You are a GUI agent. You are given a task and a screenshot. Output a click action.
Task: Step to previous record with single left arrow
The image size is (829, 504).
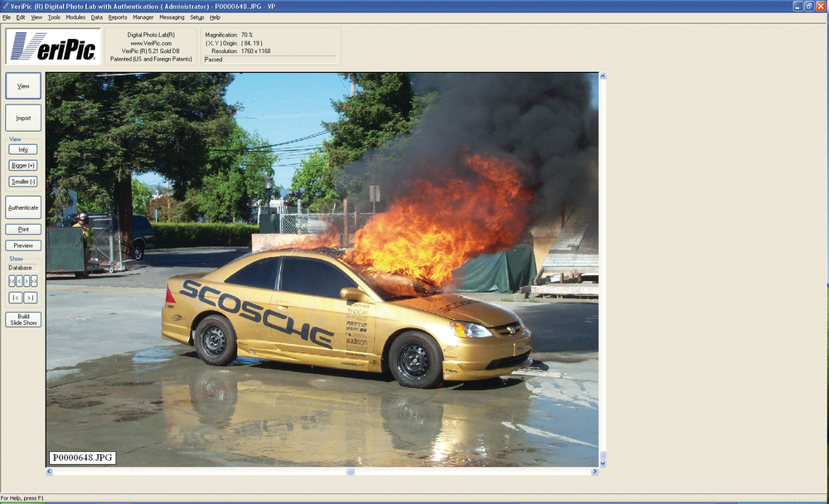click(19, 281)
